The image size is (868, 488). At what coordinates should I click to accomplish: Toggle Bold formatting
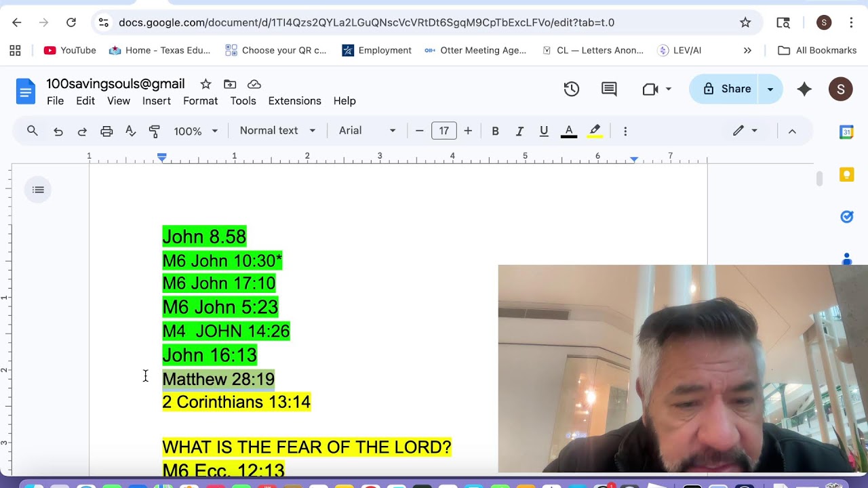(495, 131)
